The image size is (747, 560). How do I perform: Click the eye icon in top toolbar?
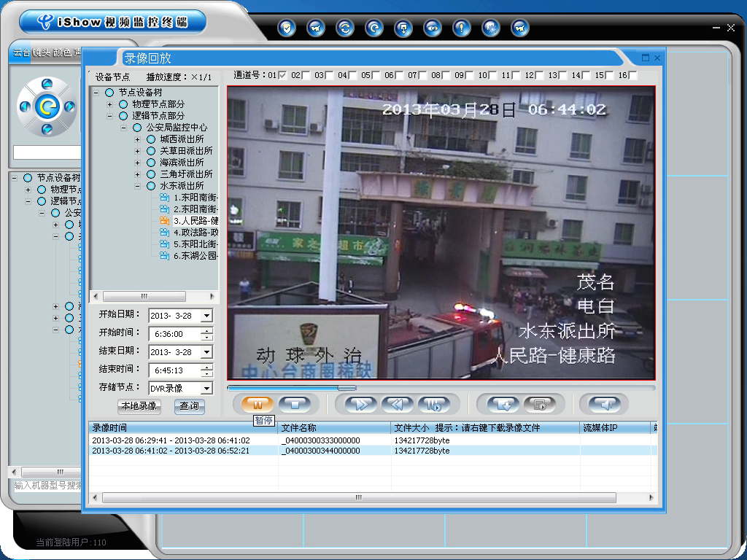(x=433, y=28)
